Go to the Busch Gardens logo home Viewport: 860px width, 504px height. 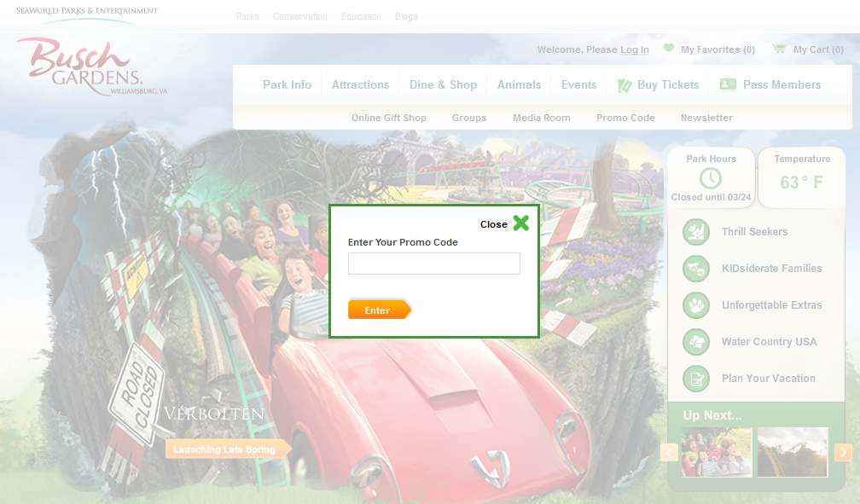[x=90, y=66]
